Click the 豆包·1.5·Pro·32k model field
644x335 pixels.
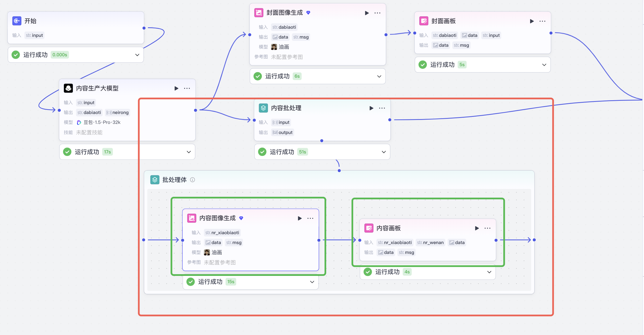pyautogui.click(x=99, y=122)
